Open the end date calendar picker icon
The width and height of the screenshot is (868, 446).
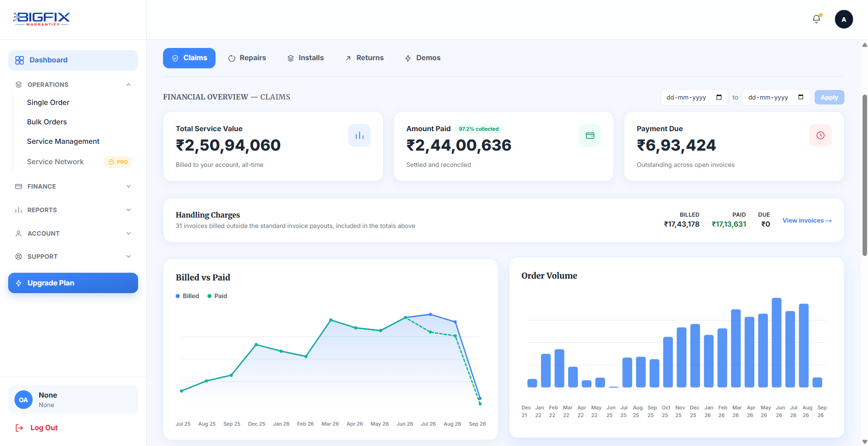(x=801, y=97)
